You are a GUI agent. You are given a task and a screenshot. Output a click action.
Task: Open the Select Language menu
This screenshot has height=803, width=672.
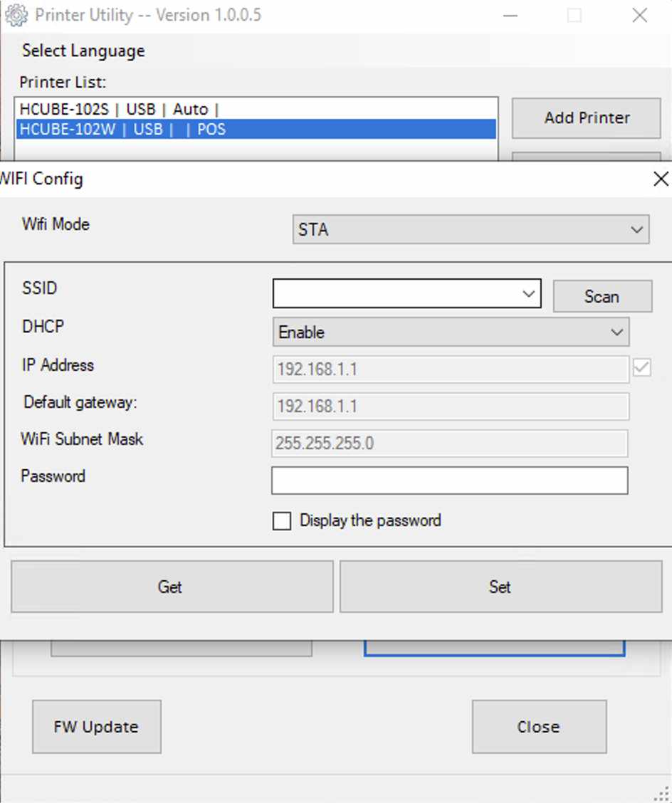[x=83, y=51]
